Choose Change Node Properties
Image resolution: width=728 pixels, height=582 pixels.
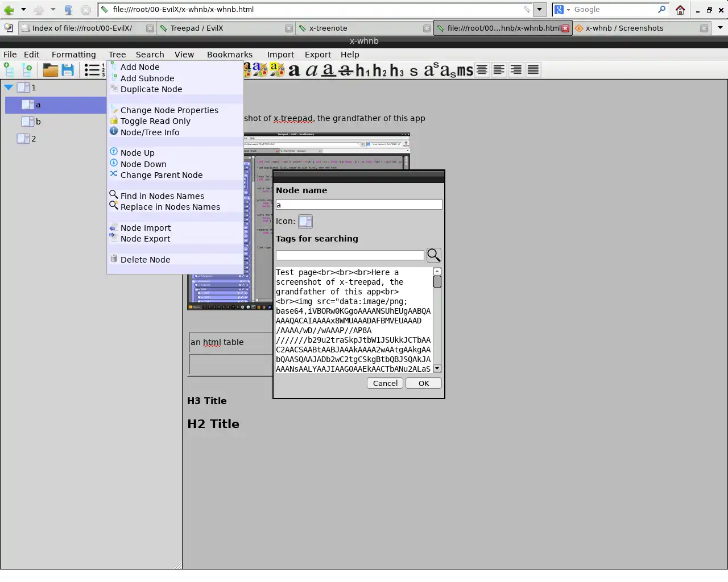[x=169, y=110]
